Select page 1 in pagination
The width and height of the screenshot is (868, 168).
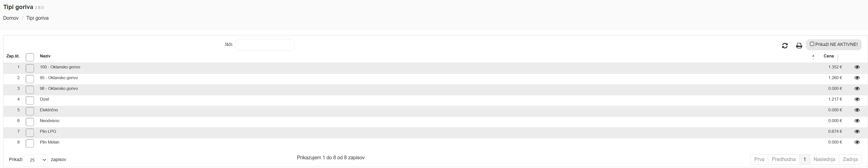tap(805, 159)
